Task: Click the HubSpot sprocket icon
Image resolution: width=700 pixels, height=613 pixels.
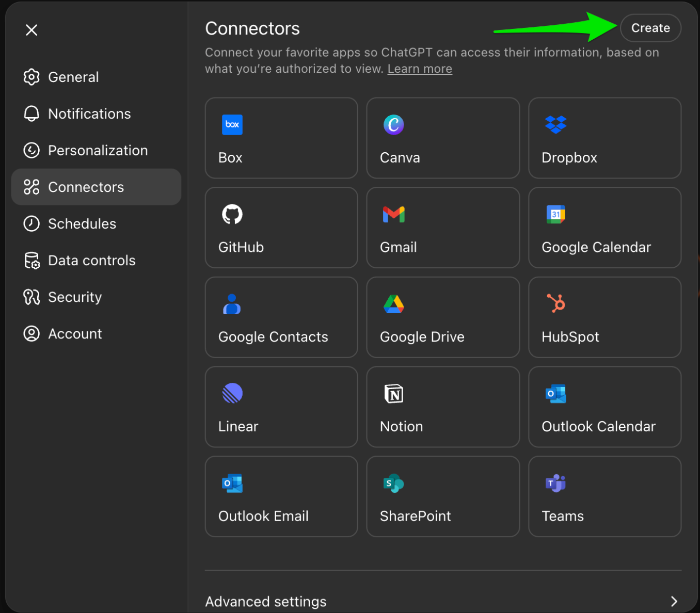Action: [555, 303]
